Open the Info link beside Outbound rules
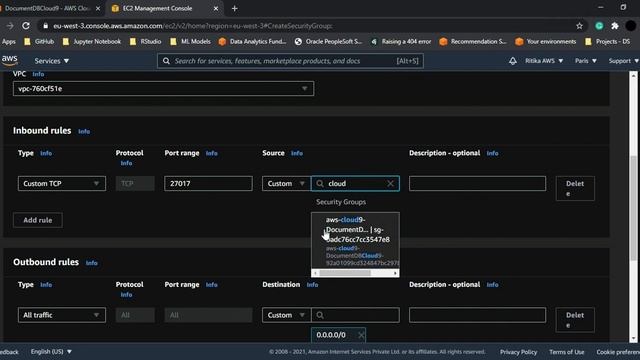This screenshot has height=360, width=640. (91, 263)
